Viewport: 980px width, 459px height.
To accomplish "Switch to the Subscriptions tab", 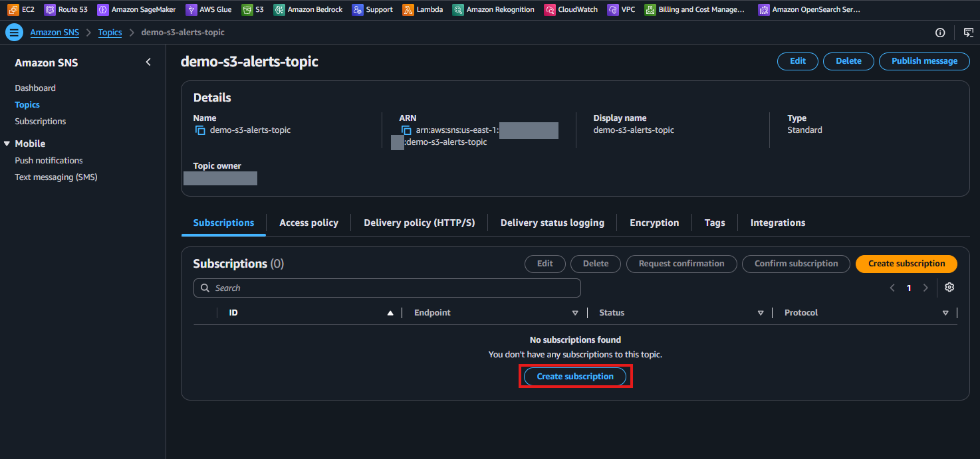I will [x=223, y=223].
